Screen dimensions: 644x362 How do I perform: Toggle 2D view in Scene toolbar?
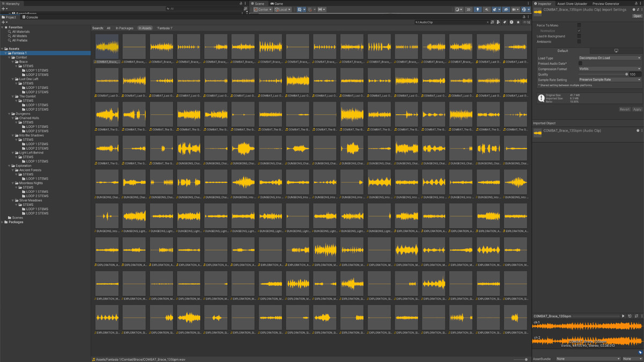(x=469, y=10)
